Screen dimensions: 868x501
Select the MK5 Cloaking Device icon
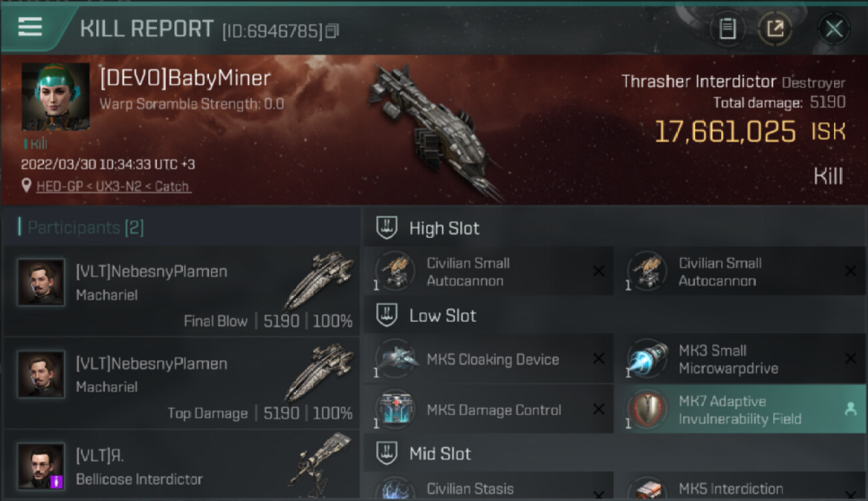point(395,359)
